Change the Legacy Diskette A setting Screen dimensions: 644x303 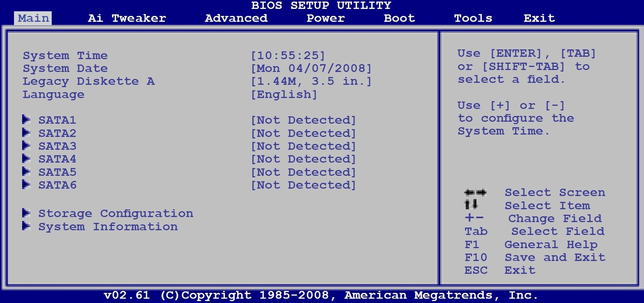click(311, 81)
